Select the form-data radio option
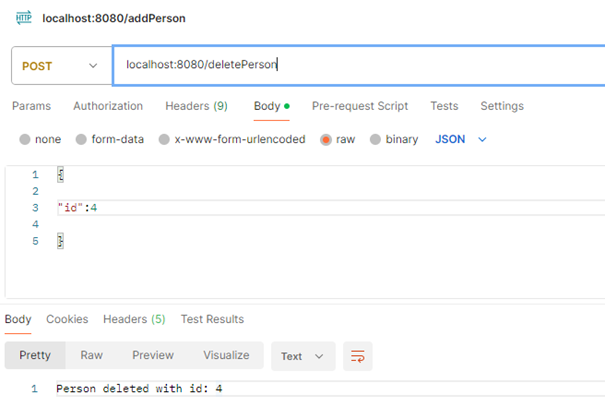 point(82,140)
